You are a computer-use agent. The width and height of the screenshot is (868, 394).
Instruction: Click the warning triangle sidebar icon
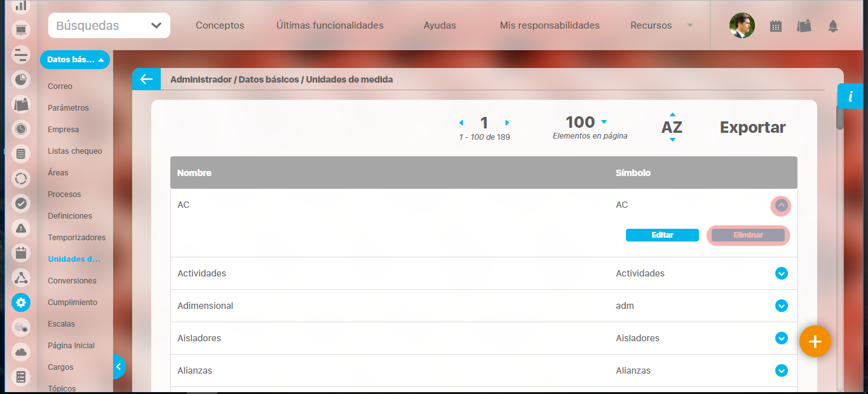(21, 228)
